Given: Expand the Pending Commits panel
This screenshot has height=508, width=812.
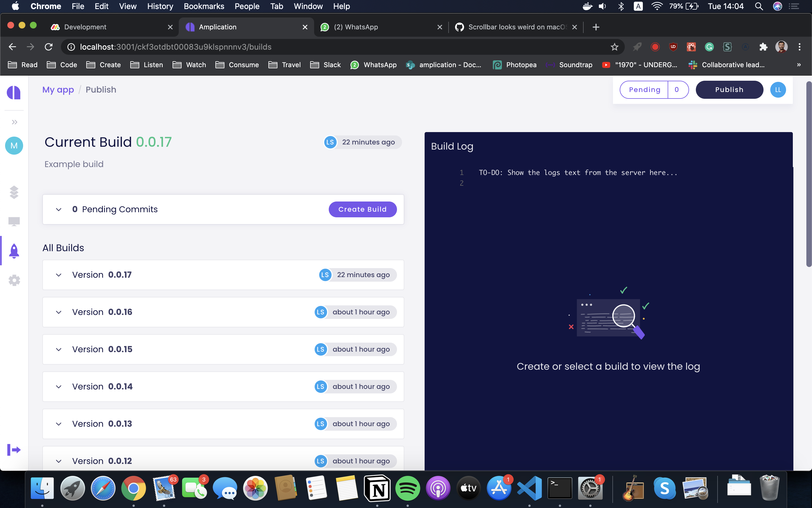Looking at the screenshot, I should coord(59,210).
